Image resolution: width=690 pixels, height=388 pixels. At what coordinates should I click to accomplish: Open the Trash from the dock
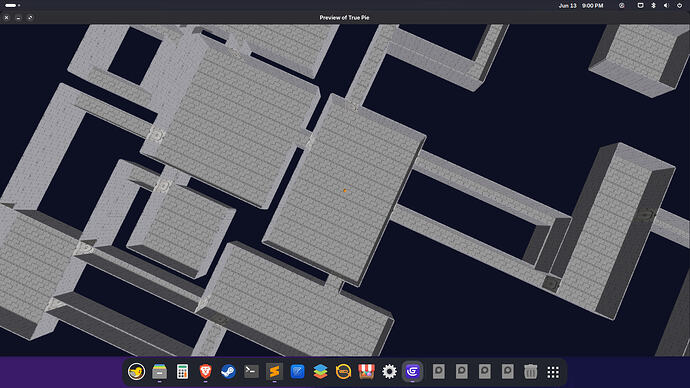click(x=530, y=372)
